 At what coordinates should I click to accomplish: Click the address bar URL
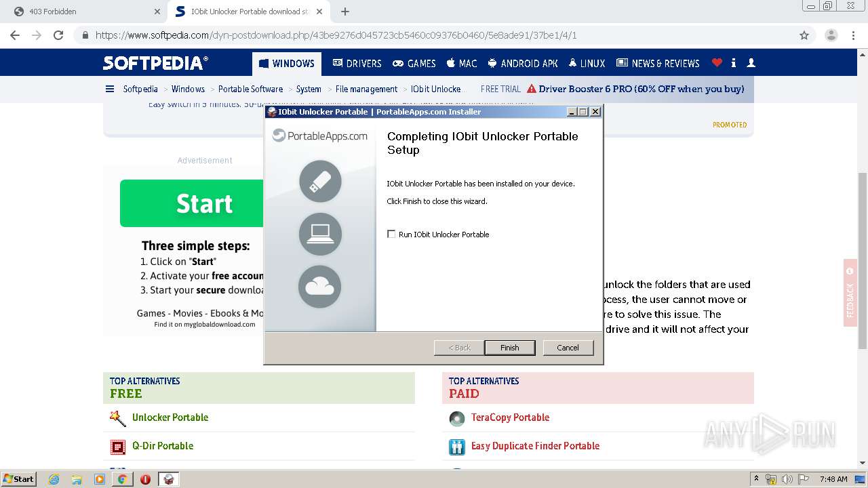[x=336, y=35]
